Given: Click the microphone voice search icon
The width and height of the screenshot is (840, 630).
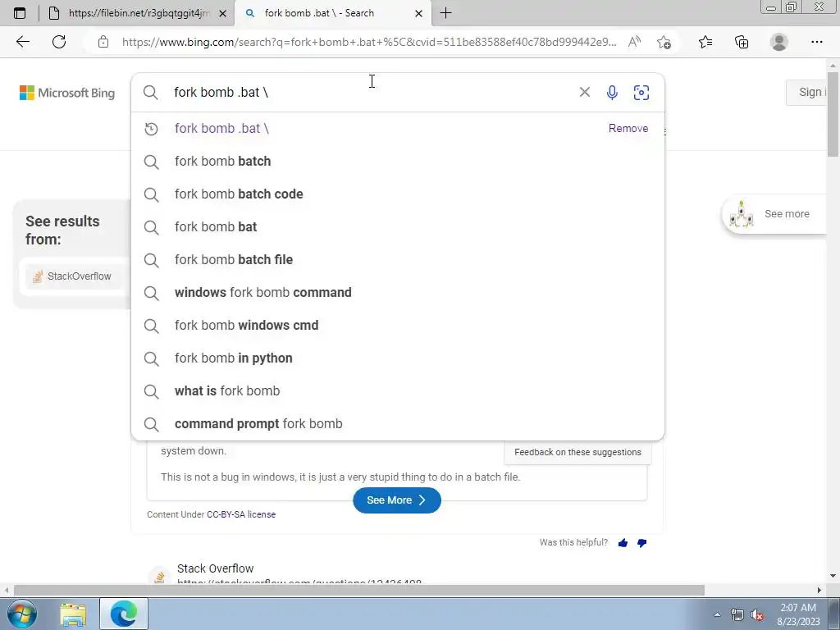Looking at the screenshot, I should [612, 93].
